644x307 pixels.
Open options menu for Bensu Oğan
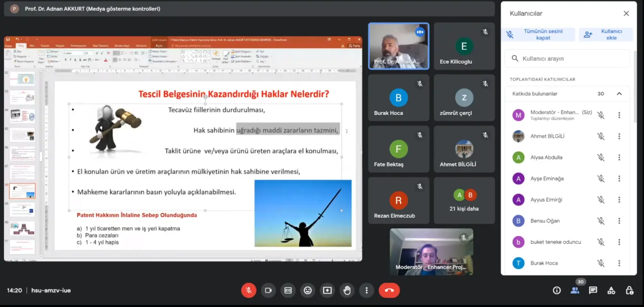(x=619, y=221)
